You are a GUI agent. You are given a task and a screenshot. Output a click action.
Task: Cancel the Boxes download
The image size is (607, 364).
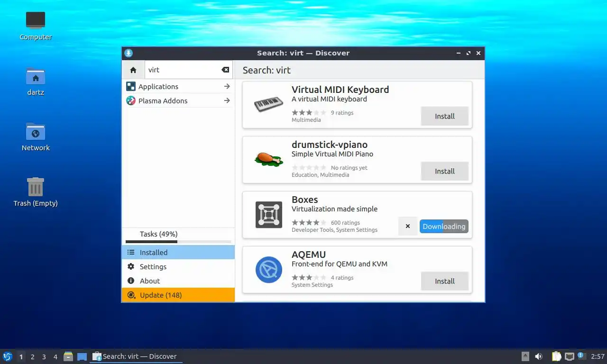point(408,226)
